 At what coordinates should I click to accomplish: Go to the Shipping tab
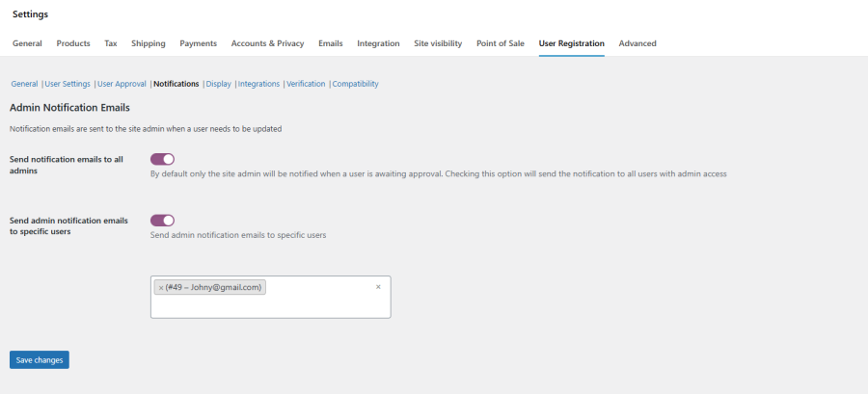click(x=149, y=43)
